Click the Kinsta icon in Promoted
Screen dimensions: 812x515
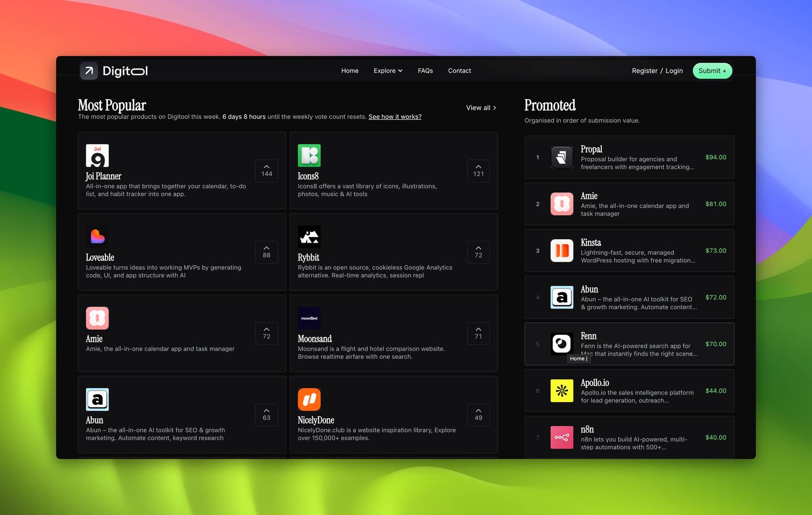tap(562, 250)
